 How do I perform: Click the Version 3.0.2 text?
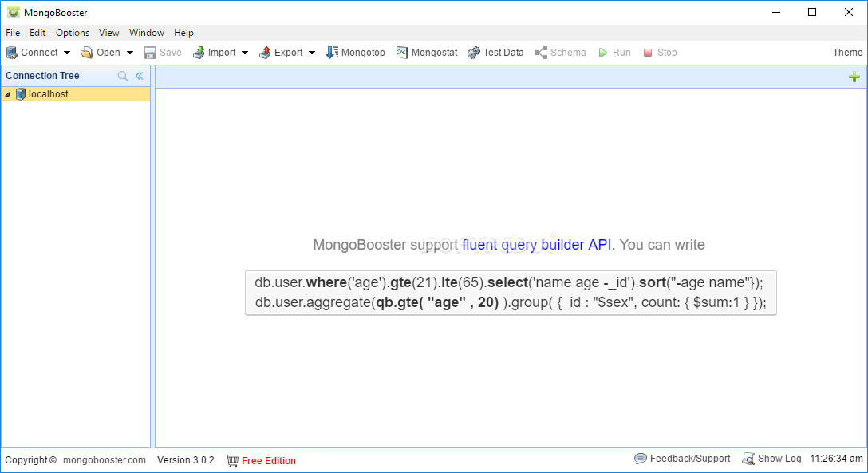point(185,460)
